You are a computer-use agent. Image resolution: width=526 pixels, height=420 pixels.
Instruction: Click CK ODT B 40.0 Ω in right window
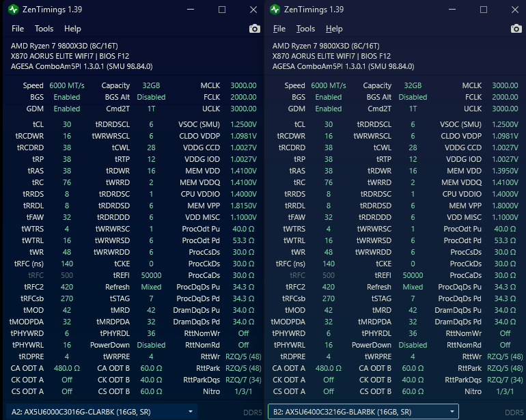[413, 380]
